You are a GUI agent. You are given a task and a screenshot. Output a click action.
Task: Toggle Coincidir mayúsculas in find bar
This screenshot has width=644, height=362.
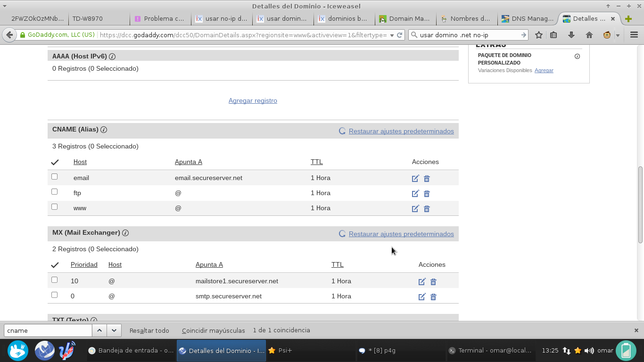214,330
